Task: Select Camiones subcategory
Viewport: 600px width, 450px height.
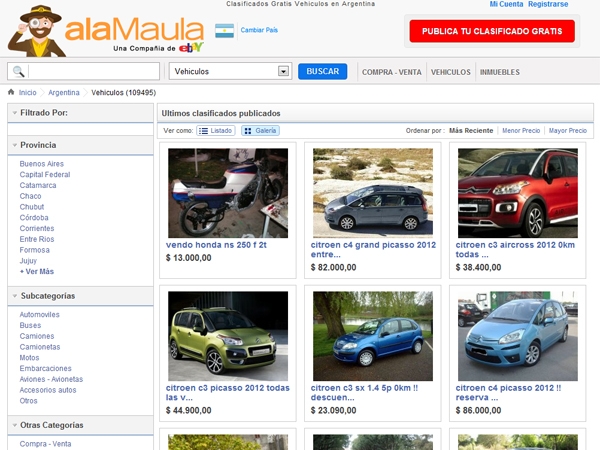Action: click(37, 336)
